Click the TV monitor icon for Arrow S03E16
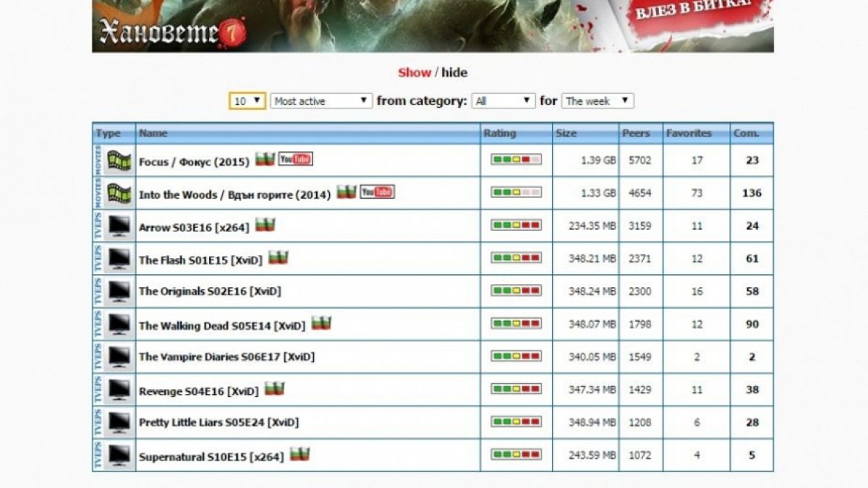This screenshot has width=868, height=488. [119, 226]
